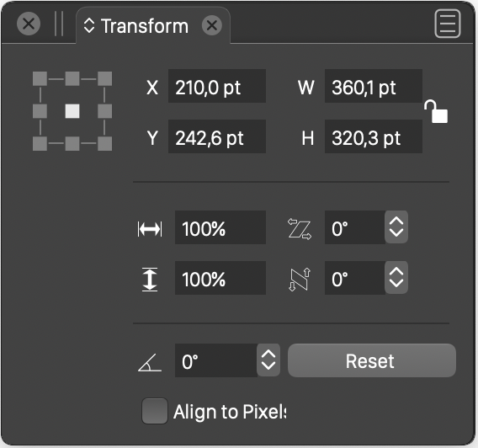The image size is (478, 448).
Task: Click the vertical shear icon
Action: point(300,280)
